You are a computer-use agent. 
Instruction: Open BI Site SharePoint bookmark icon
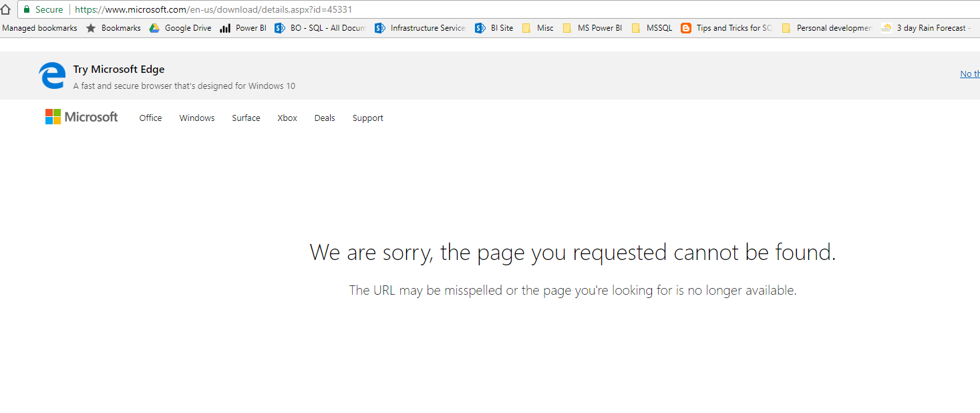(480, 28)
